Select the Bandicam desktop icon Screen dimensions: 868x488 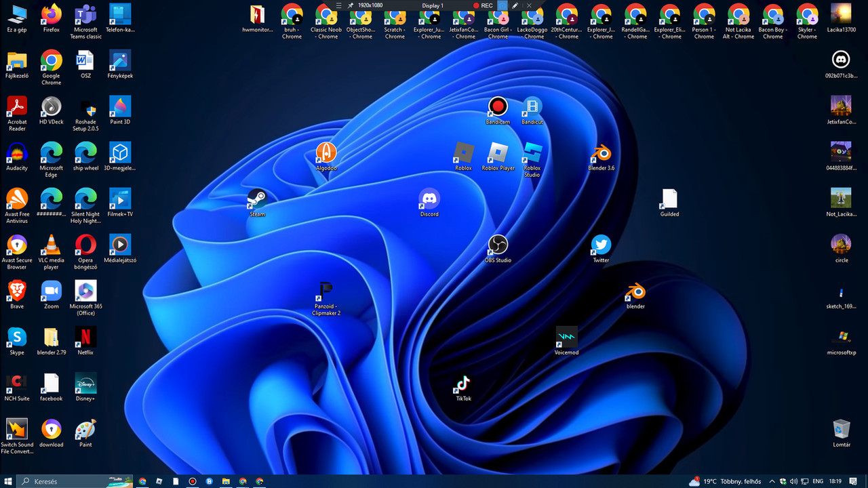point(498,110)
